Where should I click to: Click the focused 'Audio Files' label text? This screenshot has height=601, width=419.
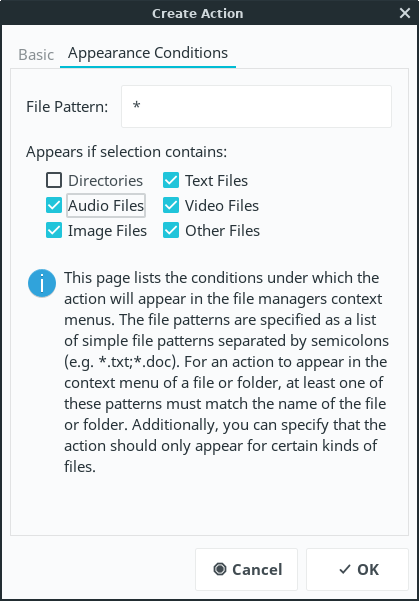point(106,206)
